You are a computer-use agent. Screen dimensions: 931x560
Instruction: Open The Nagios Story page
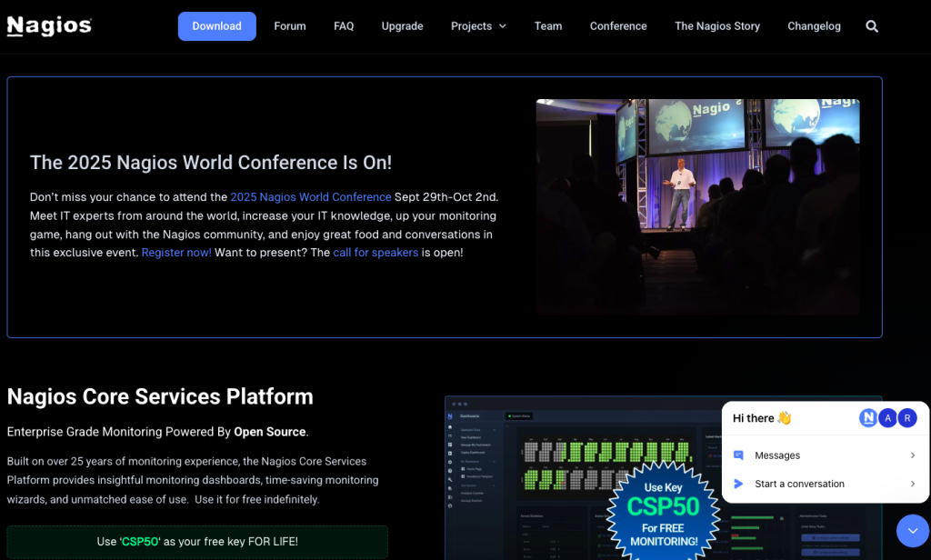[717, 26]
